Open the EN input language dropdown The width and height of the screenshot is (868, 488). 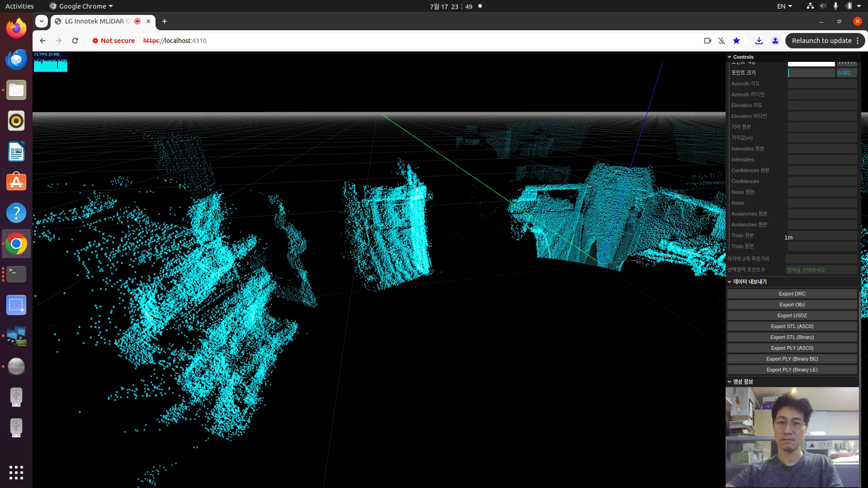785,6
